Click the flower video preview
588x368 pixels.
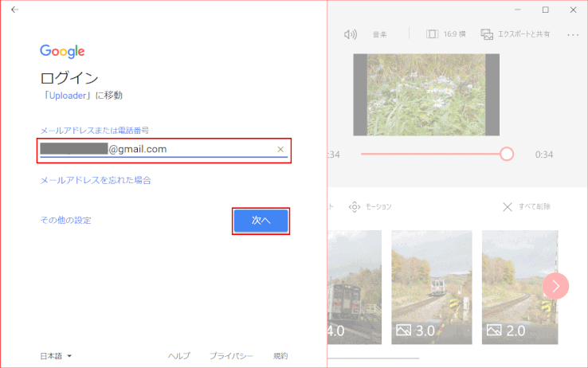426,95
